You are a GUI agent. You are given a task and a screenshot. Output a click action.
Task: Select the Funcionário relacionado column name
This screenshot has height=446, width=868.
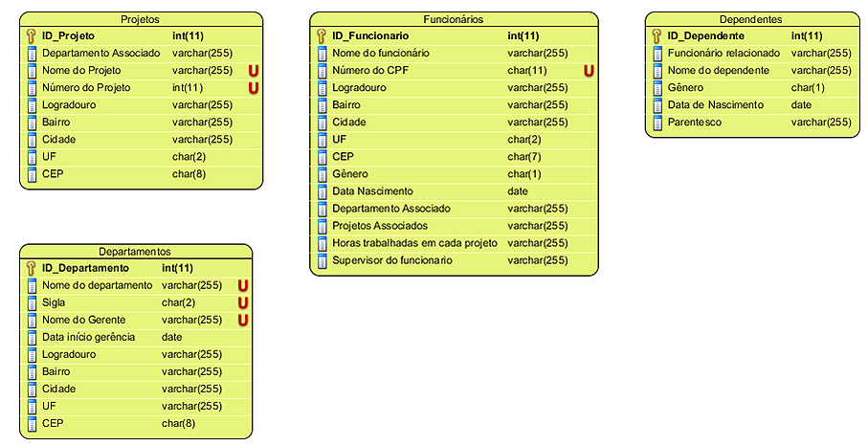tap(723, 54)
